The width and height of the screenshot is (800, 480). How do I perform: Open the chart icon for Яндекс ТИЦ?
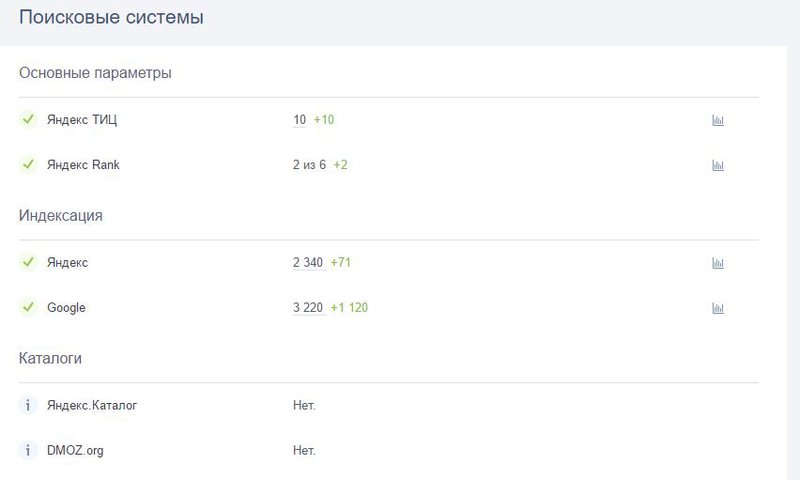(x=717, y=121)
